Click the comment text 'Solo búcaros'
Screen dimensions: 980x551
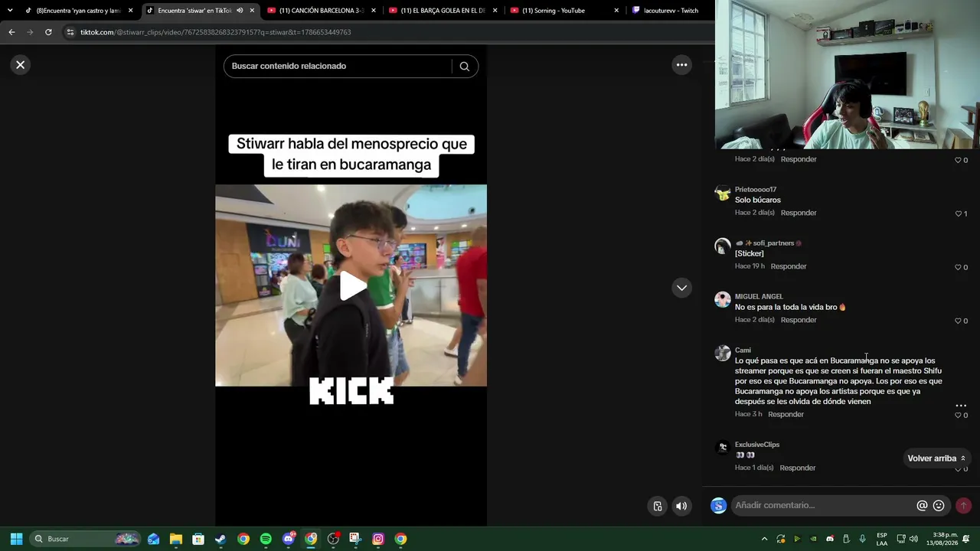click(x=758, y=201)
